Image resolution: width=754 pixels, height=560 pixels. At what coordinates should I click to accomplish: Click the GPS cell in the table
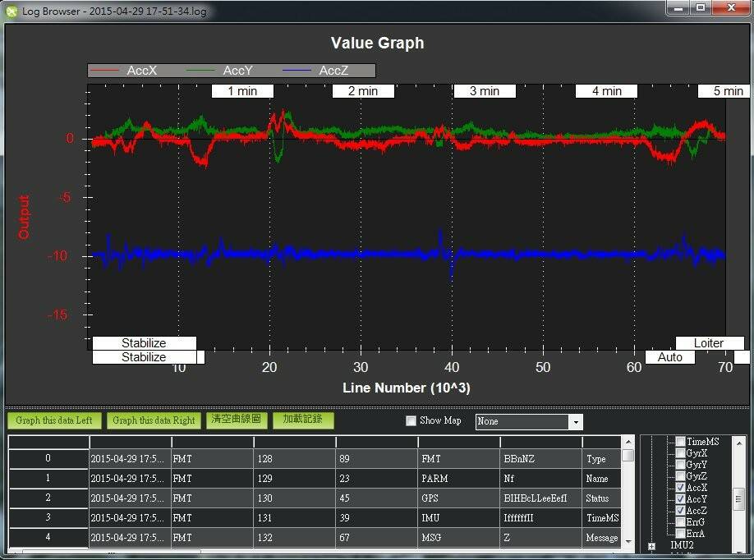459,498
